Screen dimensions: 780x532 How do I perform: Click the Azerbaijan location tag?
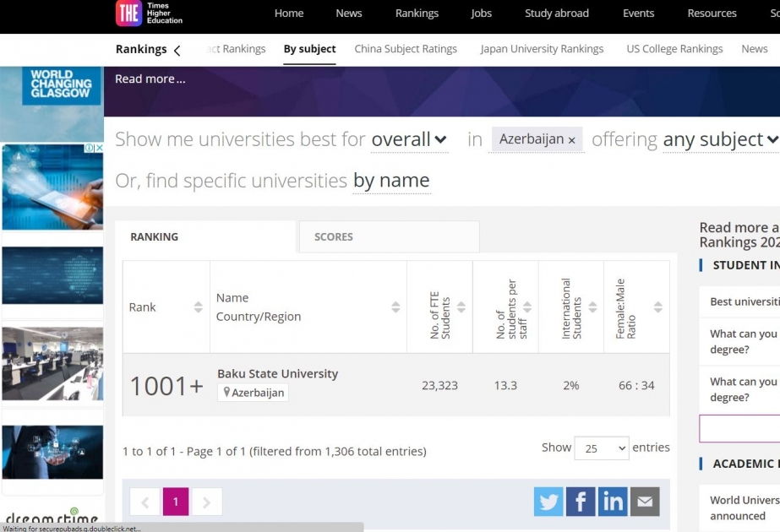tap(253, 393)
